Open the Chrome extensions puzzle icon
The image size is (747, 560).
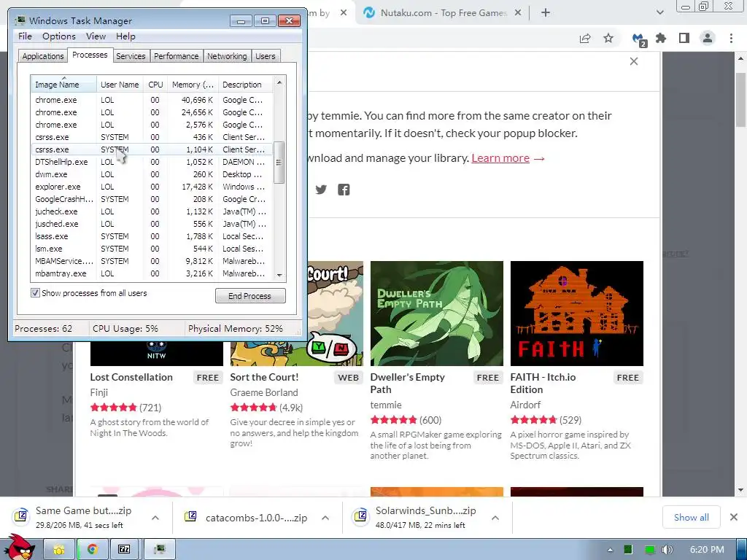[x=661, y=38]
